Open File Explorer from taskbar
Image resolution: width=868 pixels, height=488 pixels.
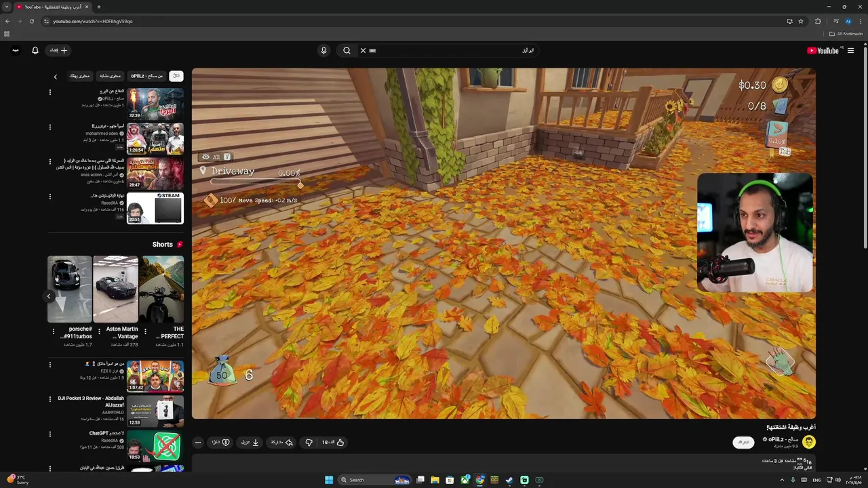435,480
